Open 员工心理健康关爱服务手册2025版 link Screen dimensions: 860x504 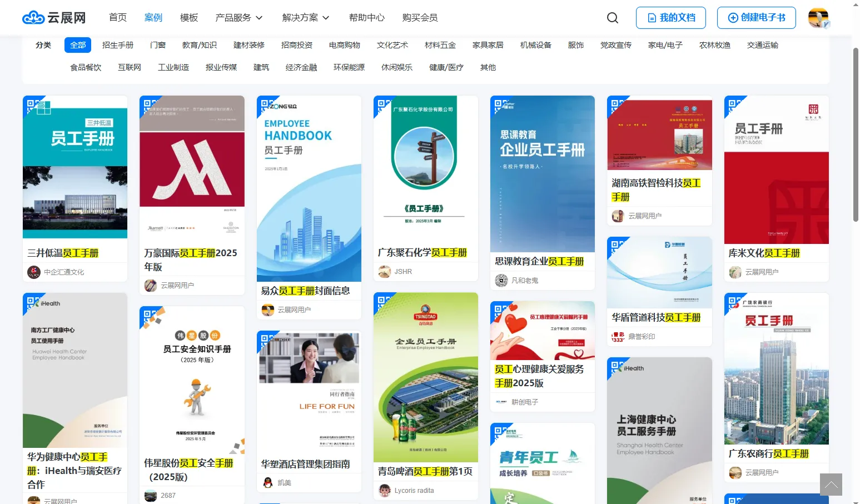pyautogui.click(x=539, y=376)
